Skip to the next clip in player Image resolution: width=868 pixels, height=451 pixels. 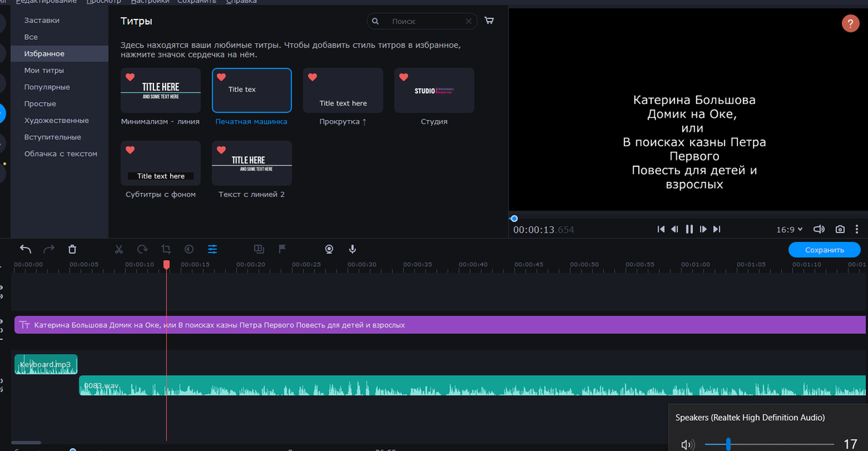point(717,229)
